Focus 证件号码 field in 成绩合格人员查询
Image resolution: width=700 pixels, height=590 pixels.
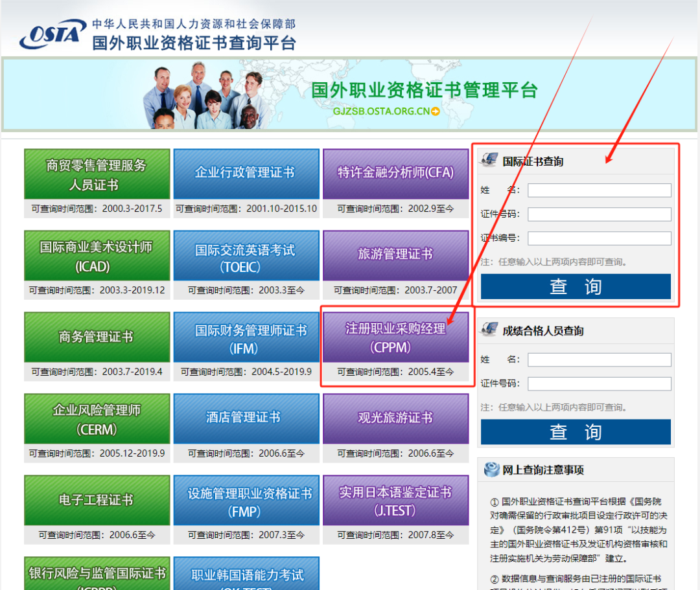pyautogui.click(x=599, y=384)
